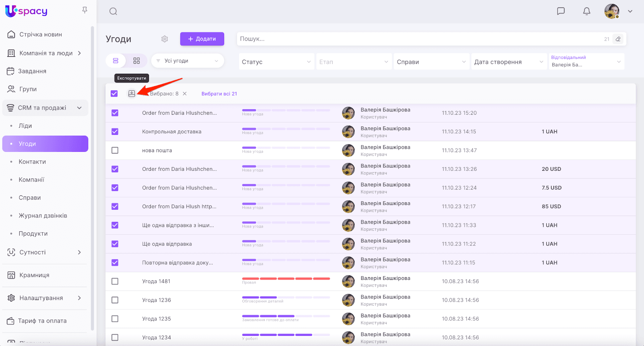The height and width of the screenshot is (346, 644).
Task: Click the stage progress bar for Угода 1236
Action: 286,297
